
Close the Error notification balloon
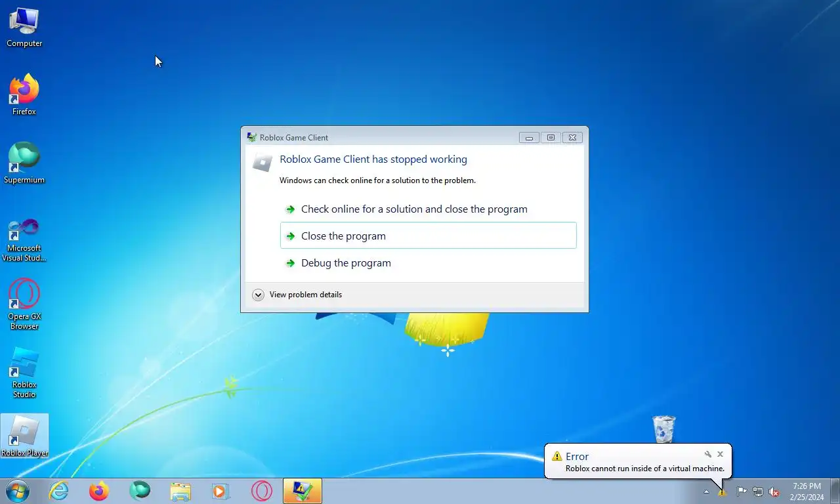pyautogui.click(x=720, y=454)
